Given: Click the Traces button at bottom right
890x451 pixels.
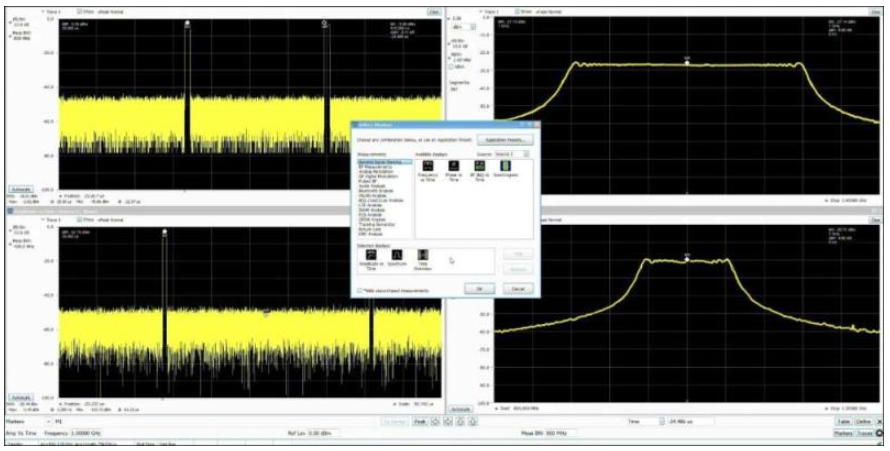Looking at the screenshot, I should [865, 433].
